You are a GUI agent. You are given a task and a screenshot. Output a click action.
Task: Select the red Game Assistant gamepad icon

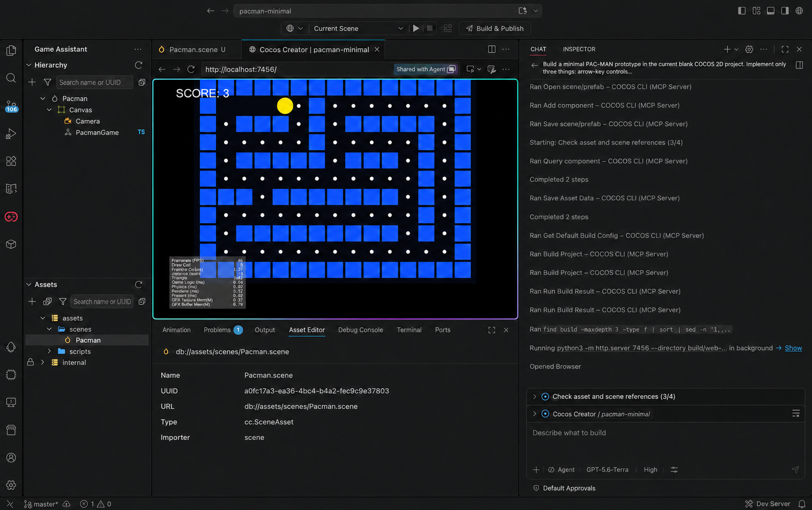coord(11,217)
